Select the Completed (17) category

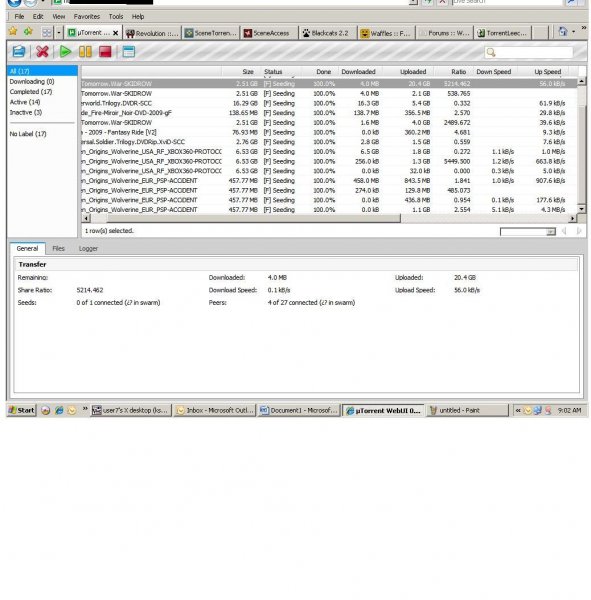pos(31,92)
